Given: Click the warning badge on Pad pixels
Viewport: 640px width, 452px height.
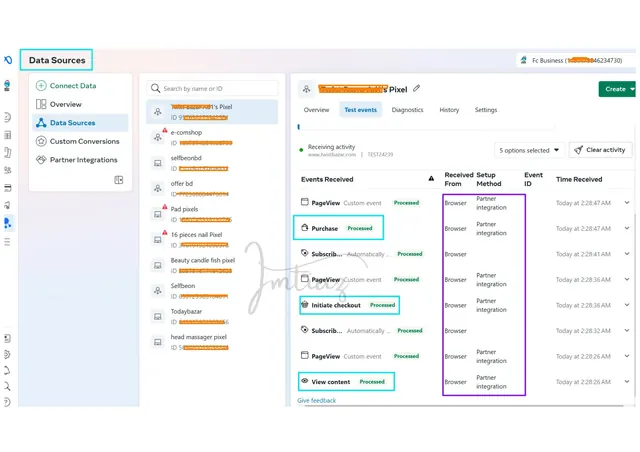Looking at the screenshot, I should click(x=165, y=207).
